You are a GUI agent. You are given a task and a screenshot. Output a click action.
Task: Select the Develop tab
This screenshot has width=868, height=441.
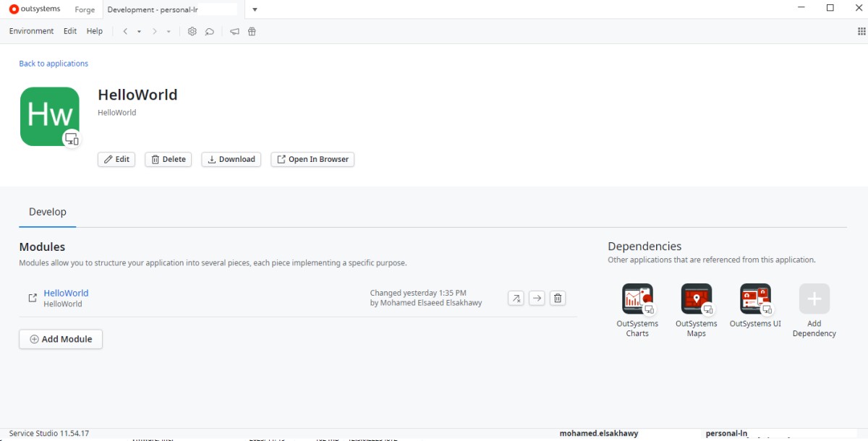pos(48,212)
